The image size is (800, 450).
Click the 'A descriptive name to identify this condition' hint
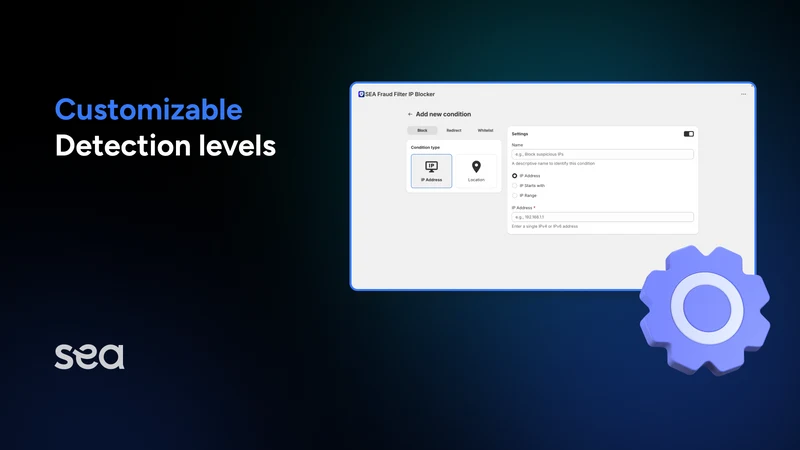[553, 164]
